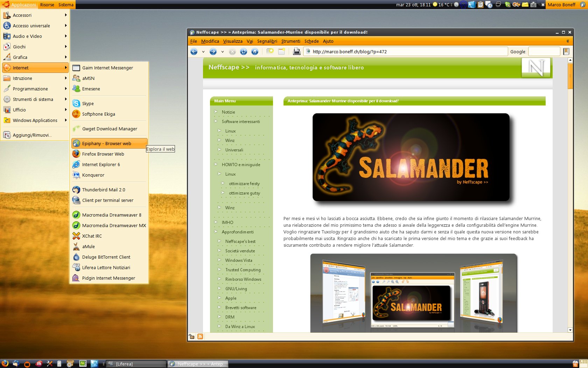
Task: Click the date and time clock applet
Action: pyautogui.click(x=413, y=5)
